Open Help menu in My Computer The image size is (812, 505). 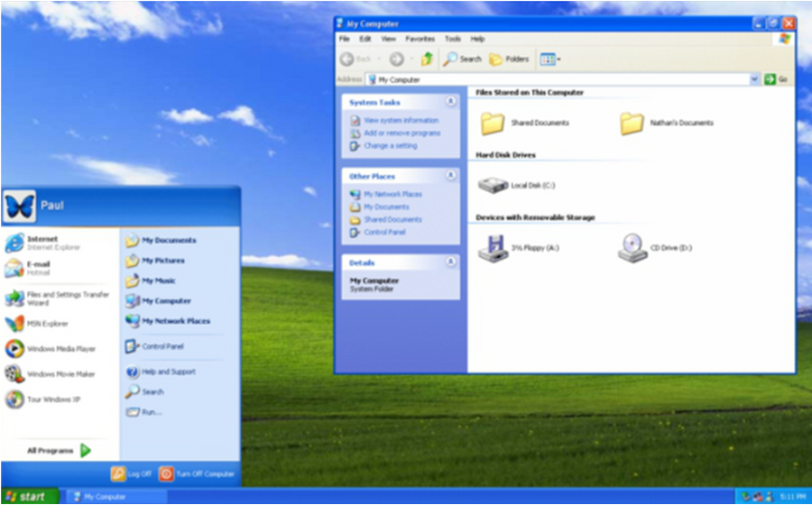477,39
